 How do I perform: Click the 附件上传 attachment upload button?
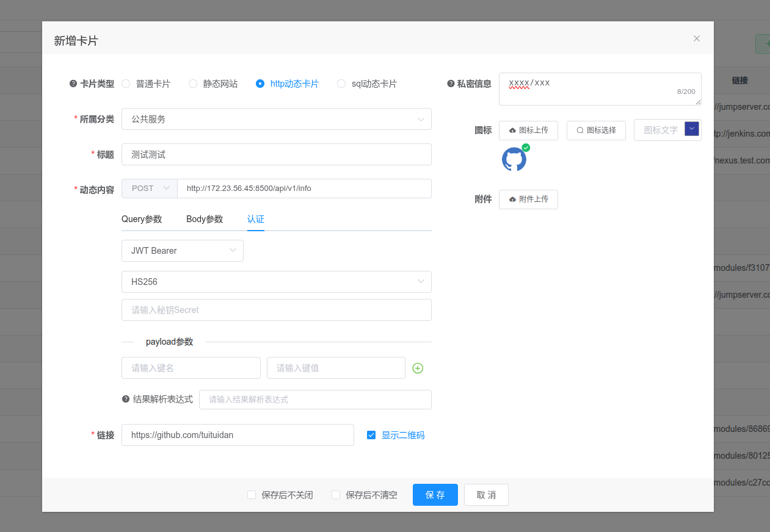[528, 199]
